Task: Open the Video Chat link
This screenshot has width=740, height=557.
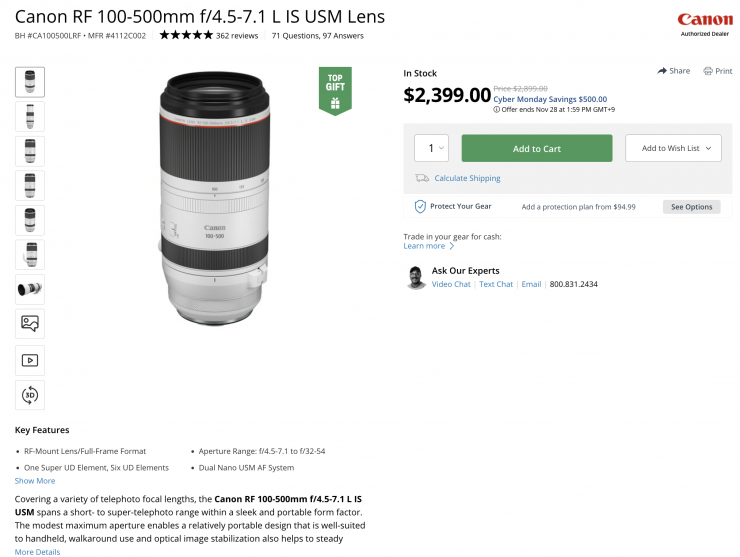Action: 451,284
